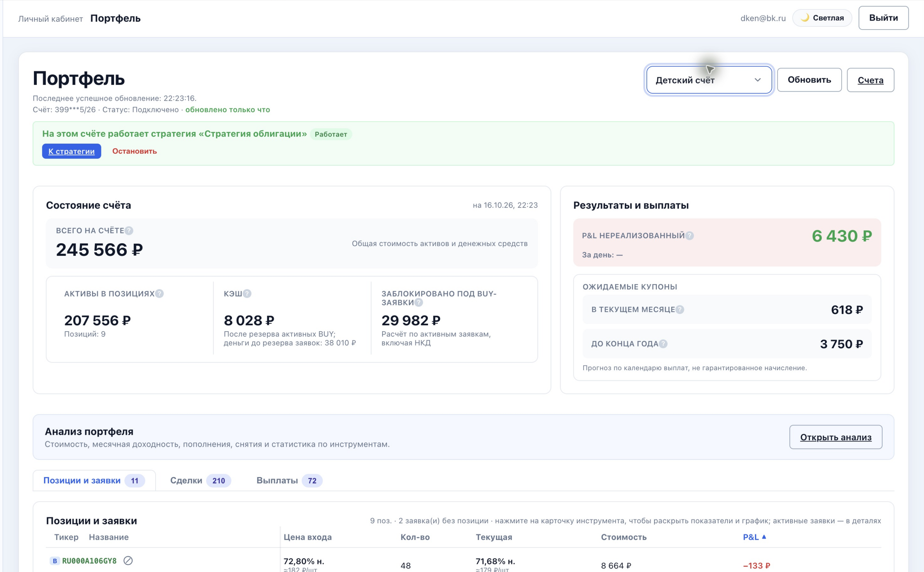Image resolution: width=924 pixels, height=572 pixels.
Task: Click the blocked amount «29 982 ₽»
Action: (x=411, y=320)
